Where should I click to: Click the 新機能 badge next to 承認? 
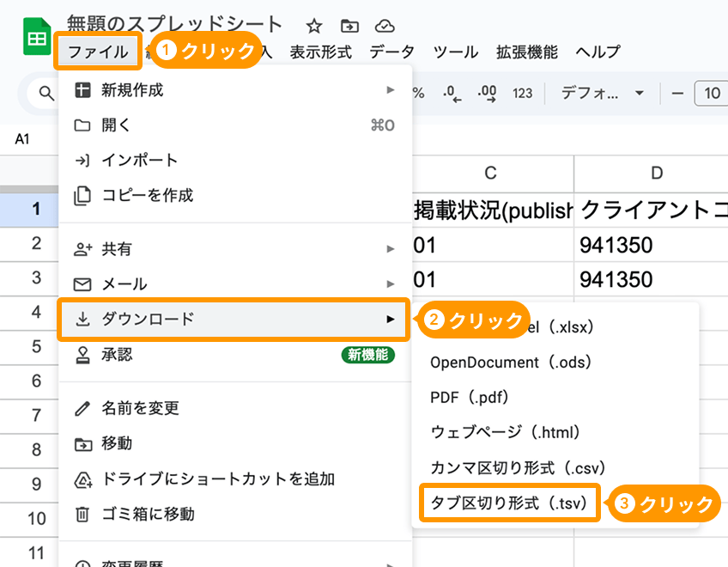coord(368,355)
